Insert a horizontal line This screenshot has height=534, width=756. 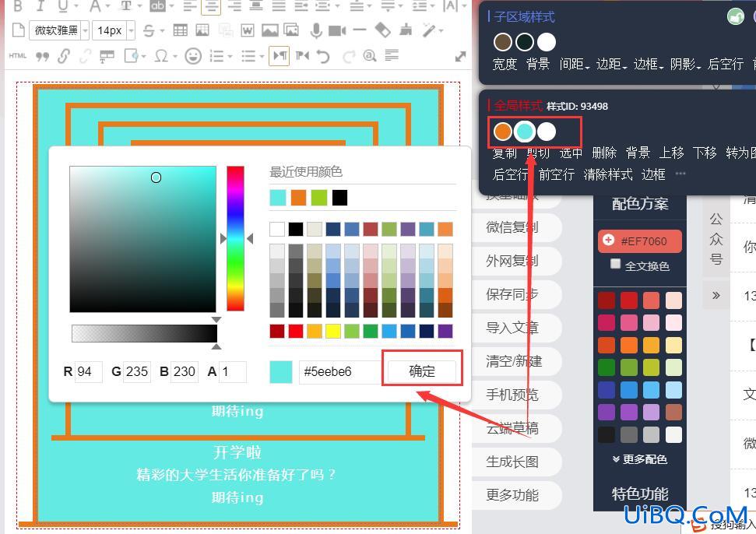[x=359, y=30]
